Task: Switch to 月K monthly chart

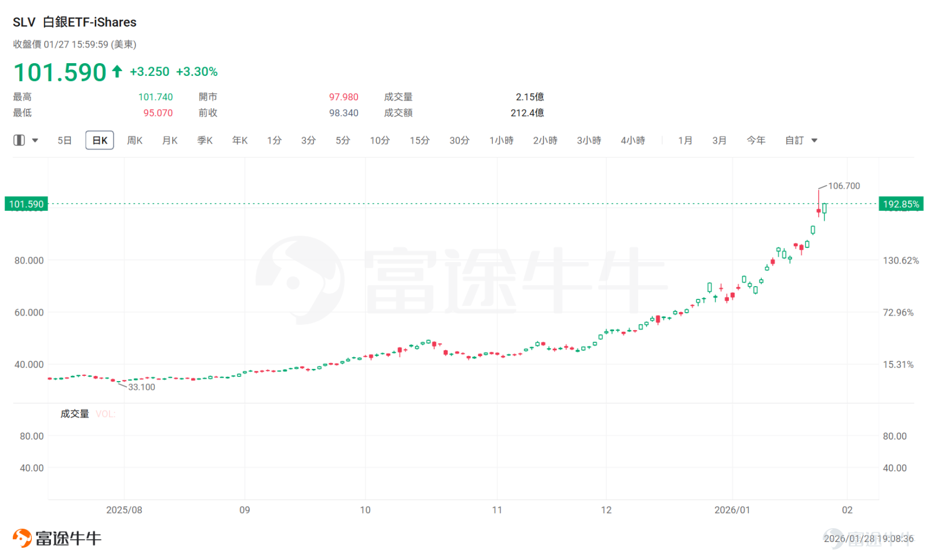Action: 170,140
